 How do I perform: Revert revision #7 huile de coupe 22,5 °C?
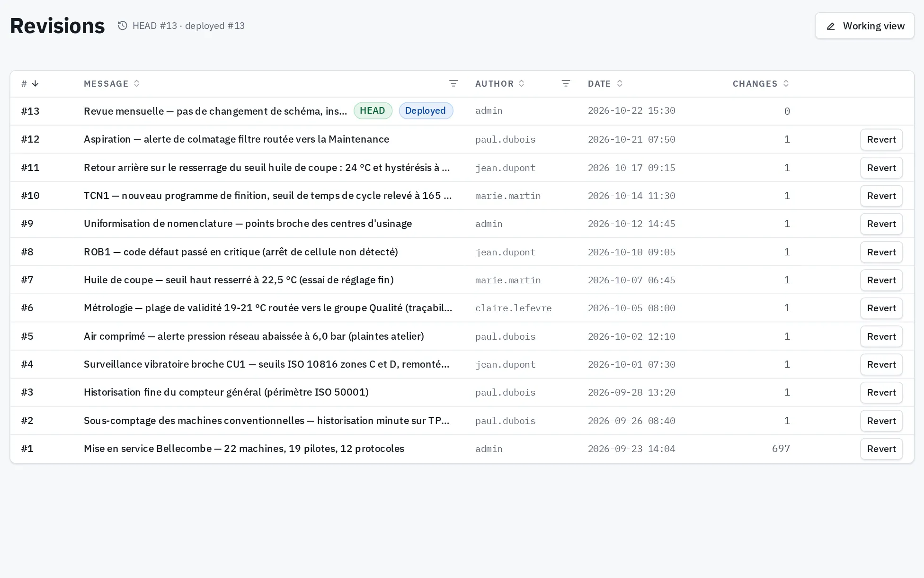click(881, 280)
